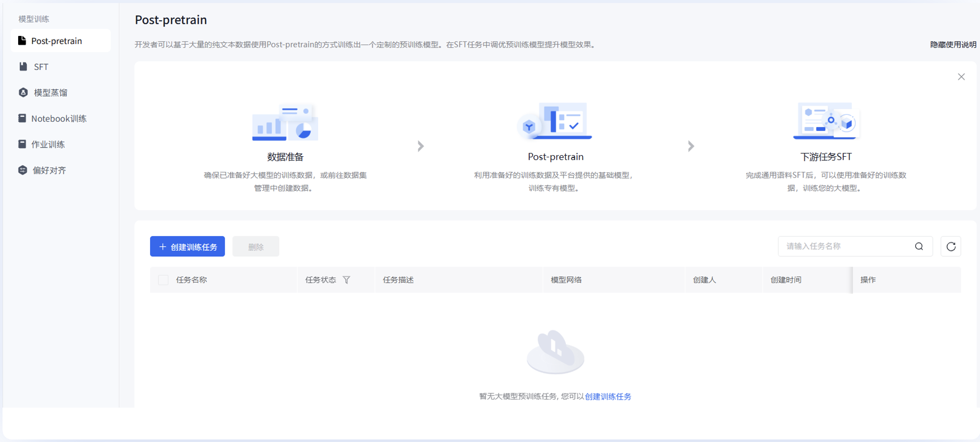Viewport: 980px width, 442px height.
Task: Click the 下游任务SFT illustration
Action: (x=826, y=121)
